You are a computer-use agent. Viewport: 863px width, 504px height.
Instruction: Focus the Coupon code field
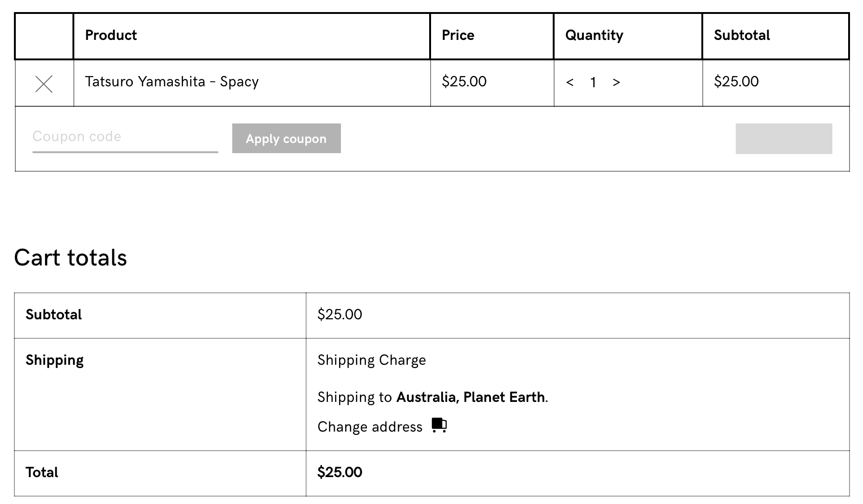(125, 137)
